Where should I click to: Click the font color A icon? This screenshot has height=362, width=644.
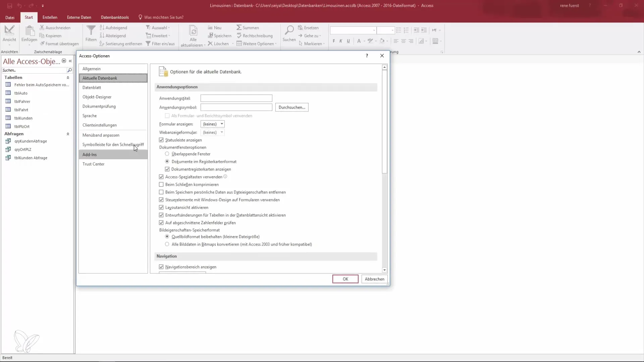(359, 41)
